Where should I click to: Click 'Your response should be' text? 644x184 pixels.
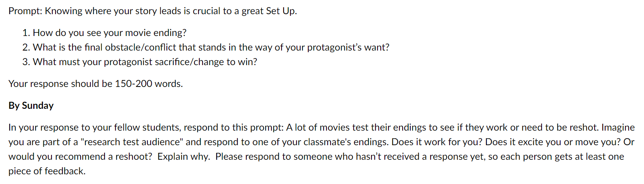click(x=60, y=84)
